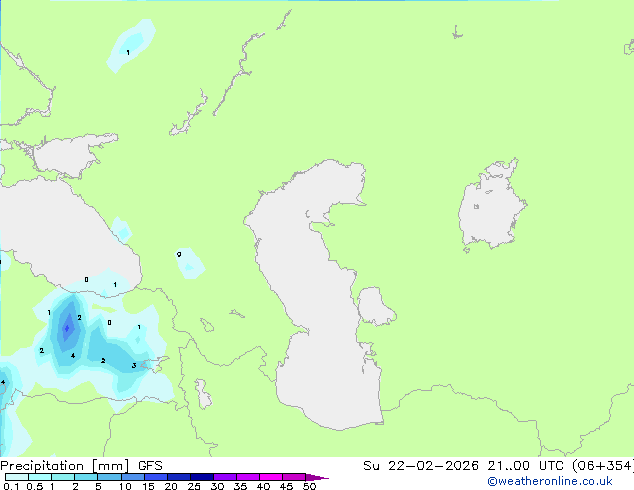The width and height of the screenshot is (634, 490).
Task: Click the "0.5" legend scale label
Action: click(34, 486)
